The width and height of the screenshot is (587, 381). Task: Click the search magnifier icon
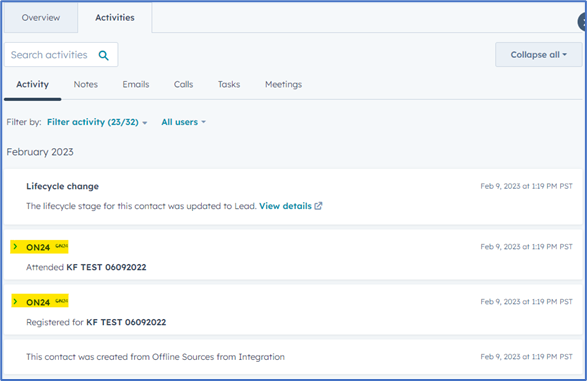click(x=104, y=55)
